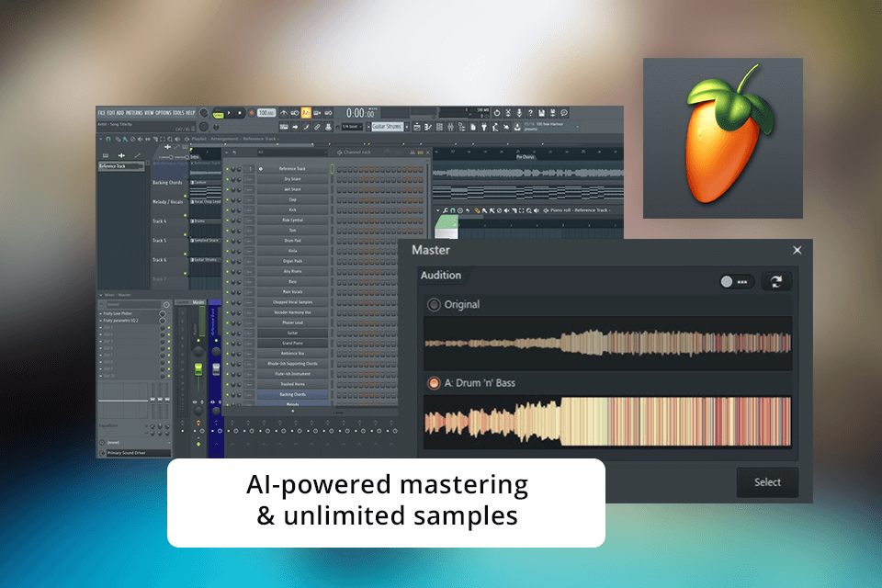The image size is (882, 588).
Task: Click the Backing Chords channel button
Action: click(x=292, y=394)
